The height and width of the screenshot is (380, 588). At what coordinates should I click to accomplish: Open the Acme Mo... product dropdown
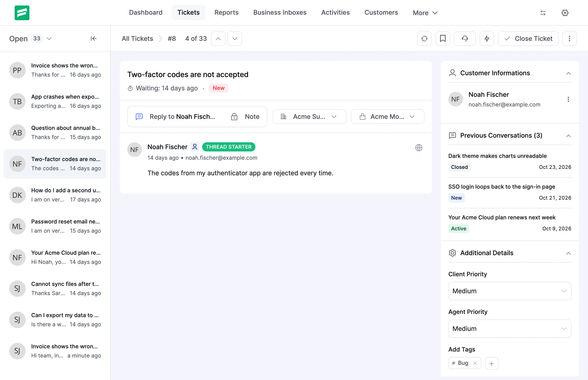coord(387,117)
